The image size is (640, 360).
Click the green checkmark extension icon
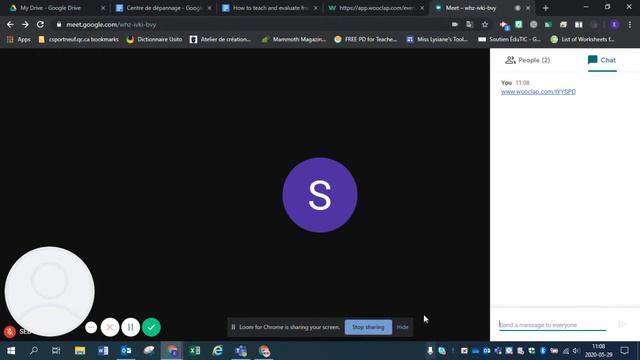click(519, 24)
